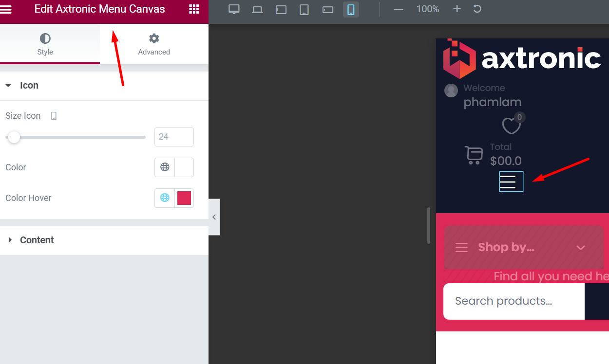
Task: Click the preview vertical scrollbar
Action: point(429,225)
